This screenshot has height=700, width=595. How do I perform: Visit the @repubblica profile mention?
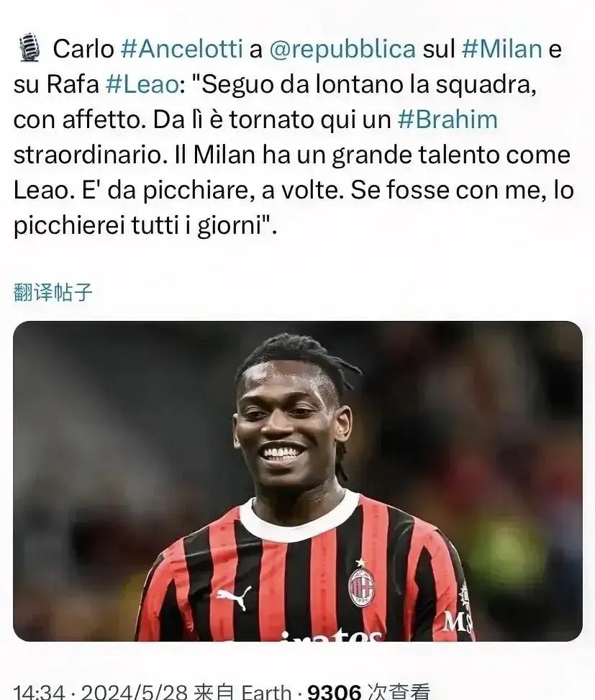click(x=342, y=50)
